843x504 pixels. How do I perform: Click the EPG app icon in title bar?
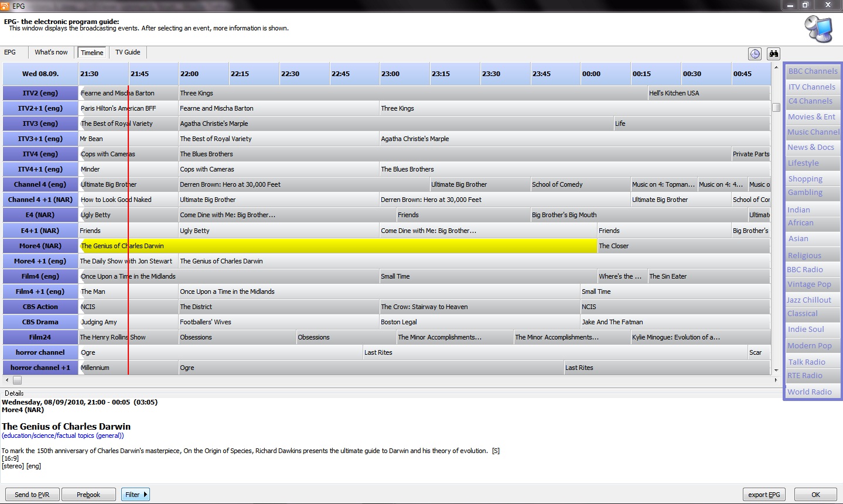pos(5,6)
